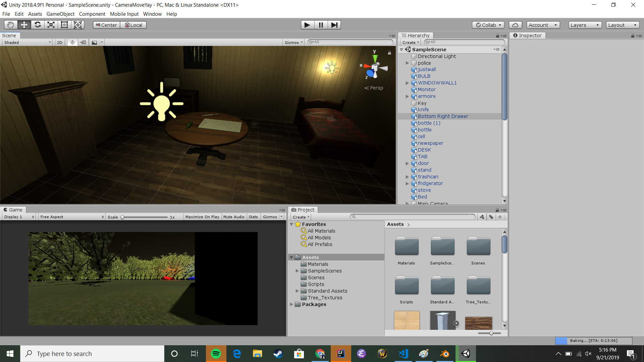Image resolution: width=644 pixels, height=362 pixels.
Task: Toggle Maximize On Play
Action: [202, 217]
